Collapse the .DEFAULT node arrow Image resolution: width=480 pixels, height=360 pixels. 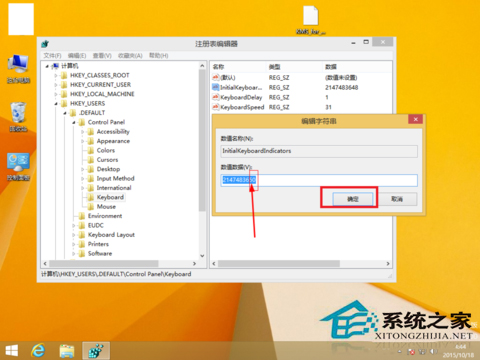pyautogui.click(x=65, y=113)
